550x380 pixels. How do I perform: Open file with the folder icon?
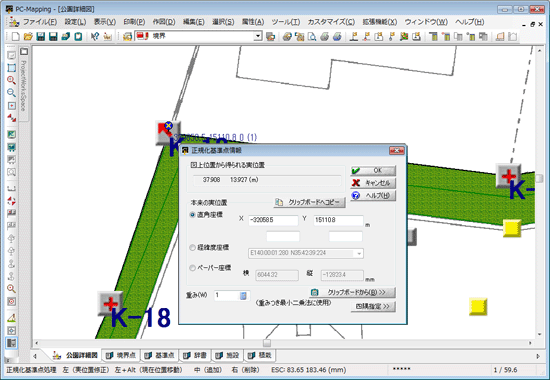tap(28, 36)
